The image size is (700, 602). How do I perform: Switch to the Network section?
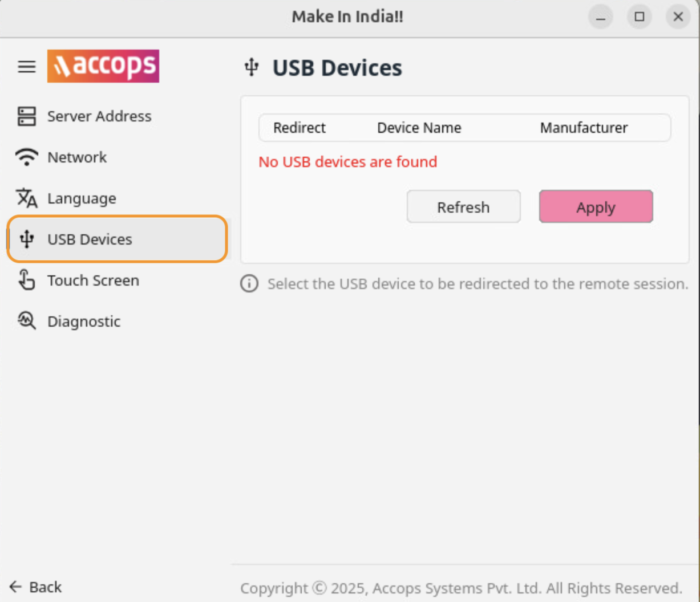[x=77, y=157]
